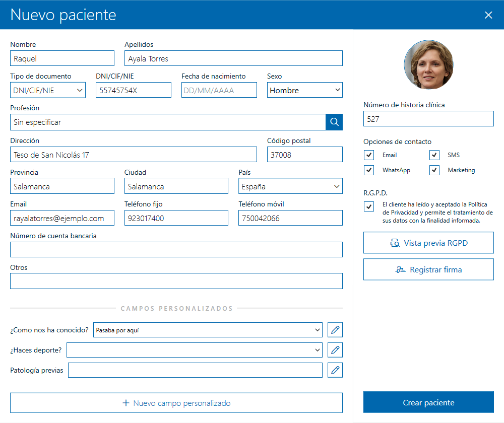Uncheck the Marketing contact option
504x423 pixels.
click(x=434, y=170)
